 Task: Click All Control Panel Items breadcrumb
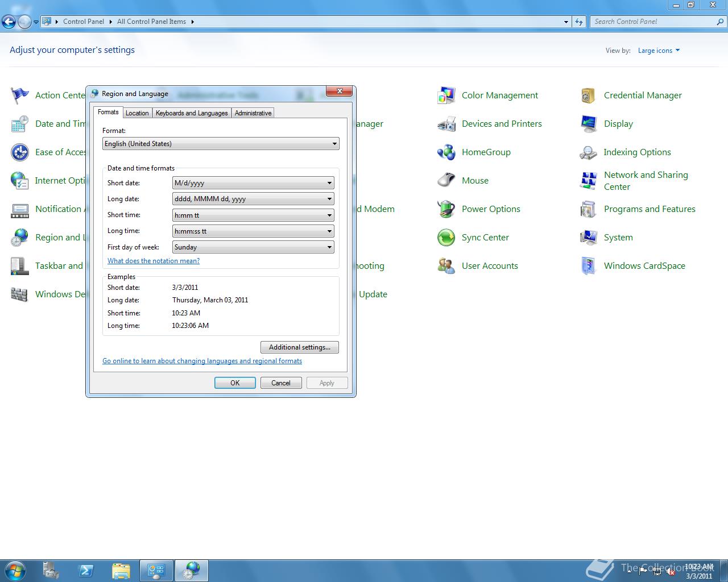[151, 22]
